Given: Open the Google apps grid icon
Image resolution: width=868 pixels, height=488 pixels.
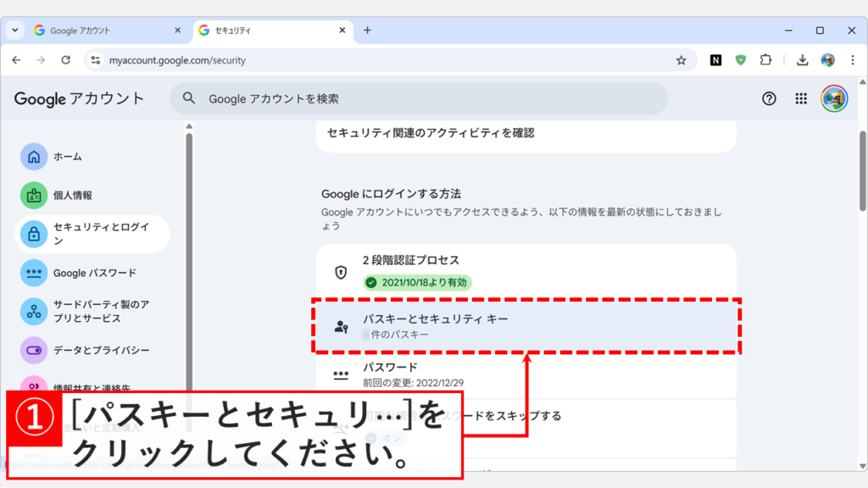Looking at the screenshot, I should [x=800, y=98].
